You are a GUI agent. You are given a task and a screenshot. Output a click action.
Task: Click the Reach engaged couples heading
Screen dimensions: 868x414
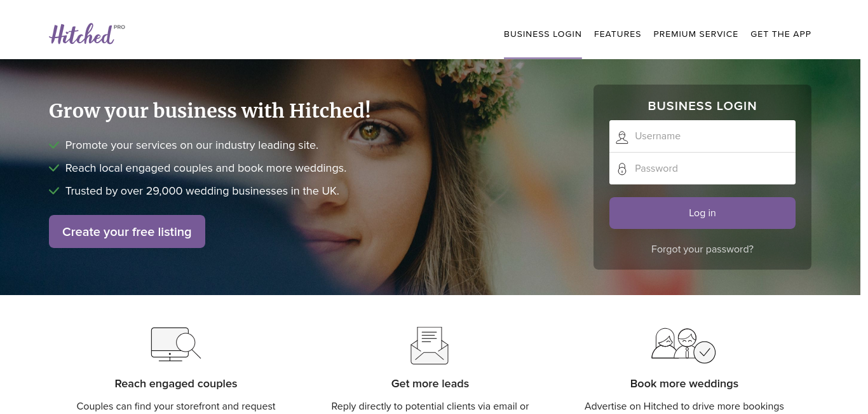176,383
